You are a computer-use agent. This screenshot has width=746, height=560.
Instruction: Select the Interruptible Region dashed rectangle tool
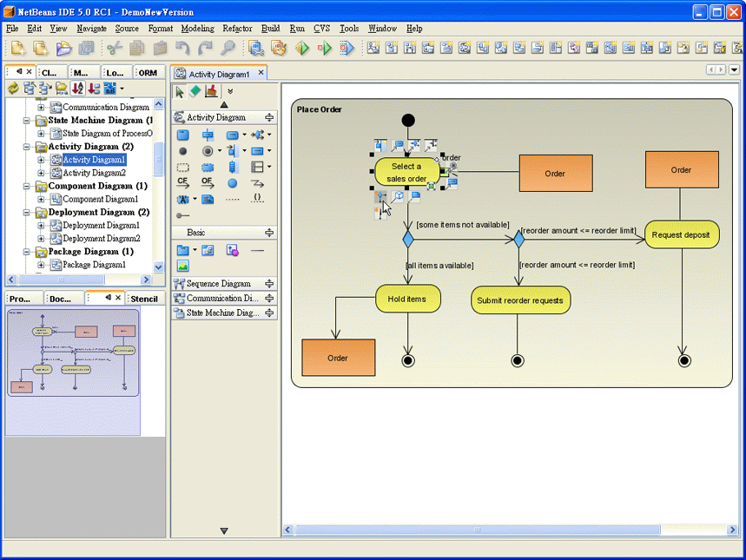click(x=182, y=168)
